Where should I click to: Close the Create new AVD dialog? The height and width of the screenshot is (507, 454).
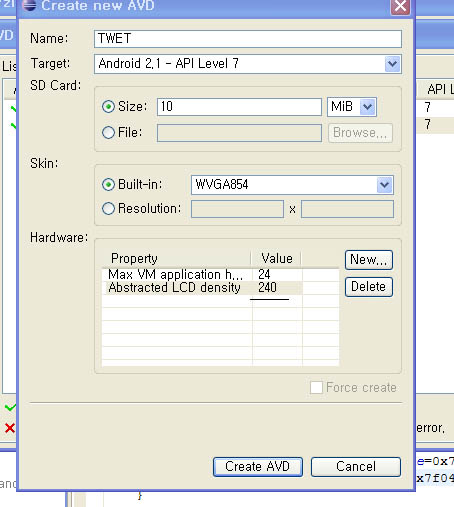400,6
